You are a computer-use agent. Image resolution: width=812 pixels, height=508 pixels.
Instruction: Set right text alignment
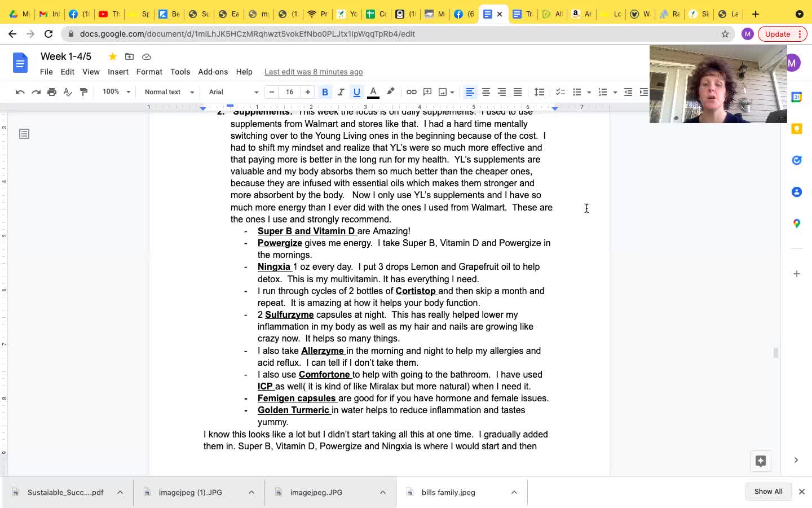[x=501, y=92]
